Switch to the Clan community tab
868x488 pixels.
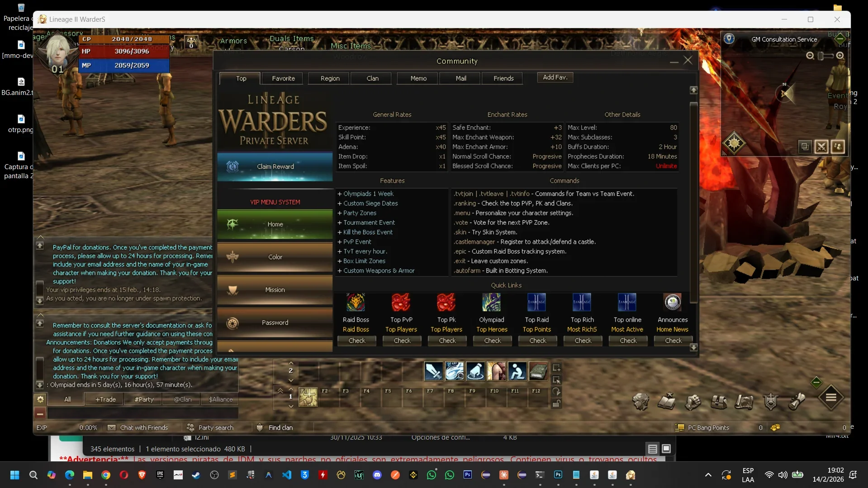(x=372, y=78)
